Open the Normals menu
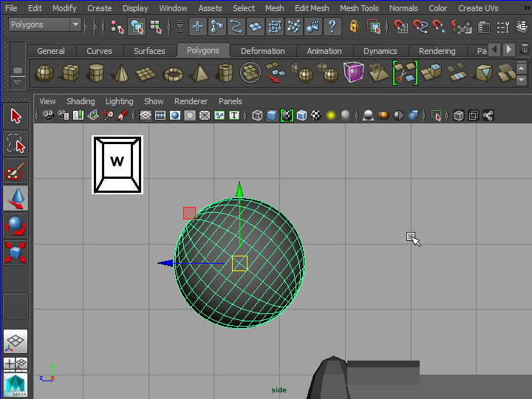Image resolution: width=532 pixels, height=399 pixels. pyautogui.click(x=403, y=8)
